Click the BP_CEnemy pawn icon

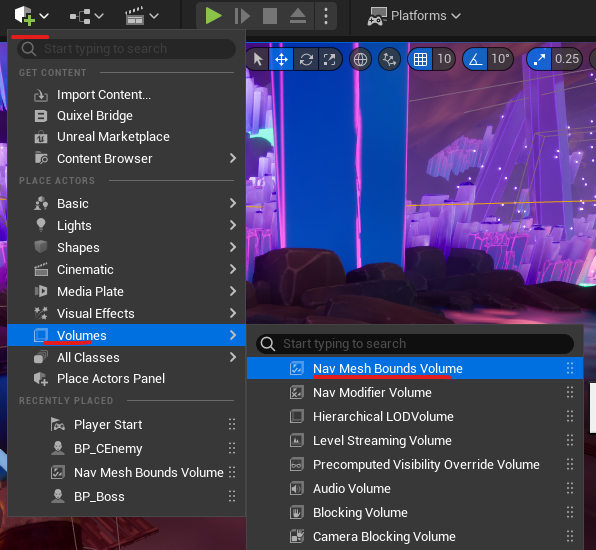58,448
